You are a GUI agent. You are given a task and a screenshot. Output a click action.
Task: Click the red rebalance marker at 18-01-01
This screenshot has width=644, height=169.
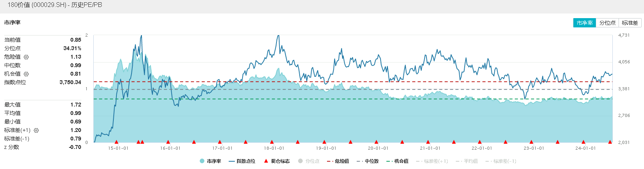click(x=272, y=142)
